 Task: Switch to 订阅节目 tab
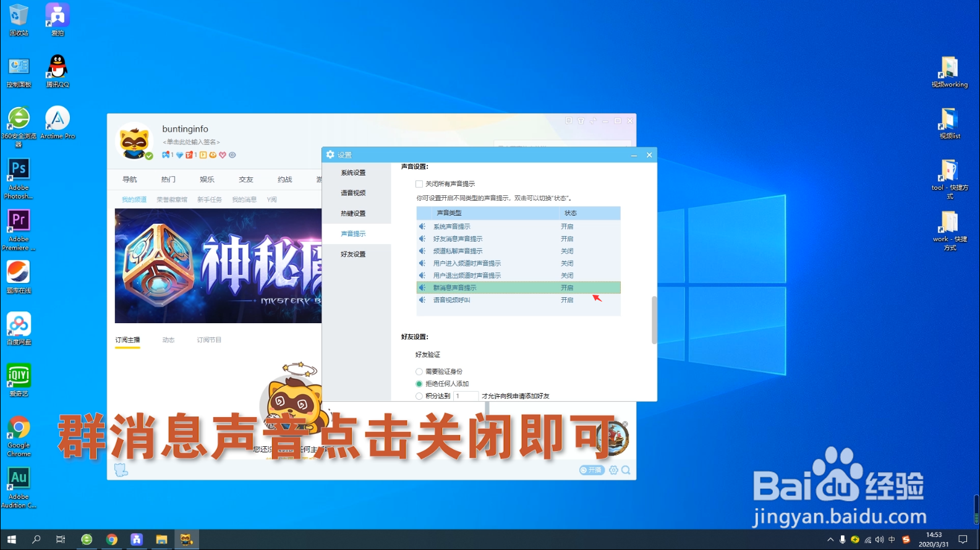pos(209,340)
